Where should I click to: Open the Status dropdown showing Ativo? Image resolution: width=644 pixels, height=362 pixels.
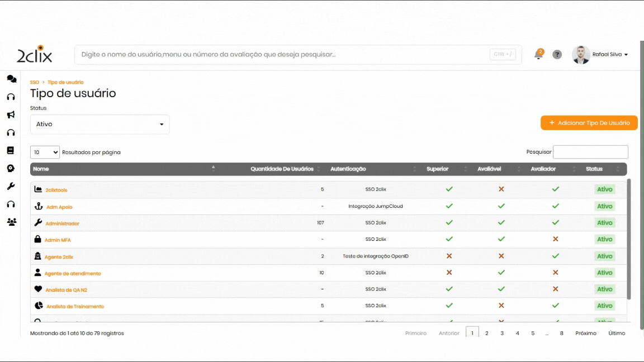100,124
